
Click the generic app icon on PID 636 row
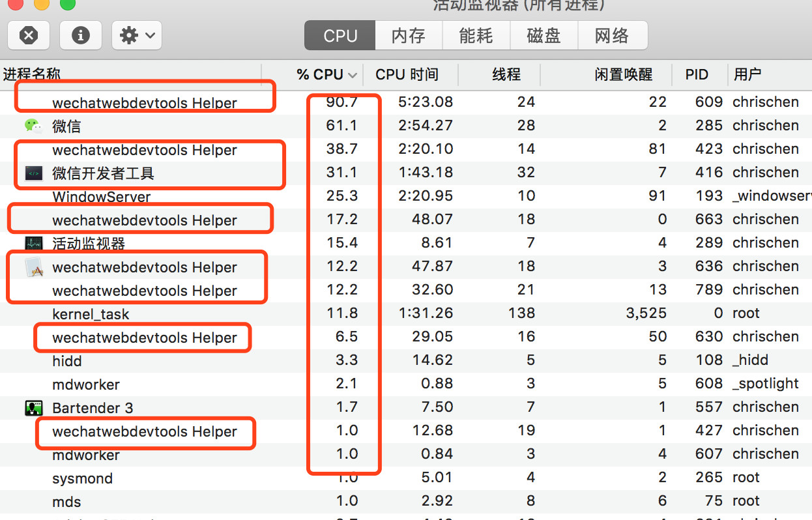(x=34, y=267)
